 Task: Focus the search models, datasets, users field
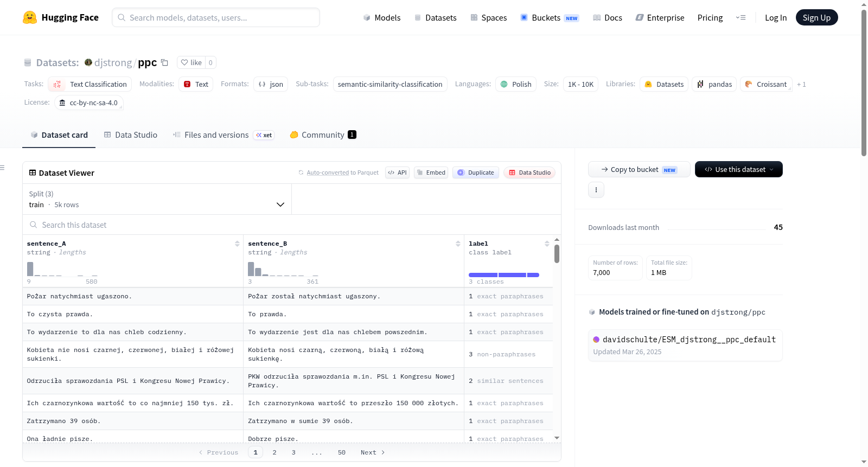[x=216, y=17]
